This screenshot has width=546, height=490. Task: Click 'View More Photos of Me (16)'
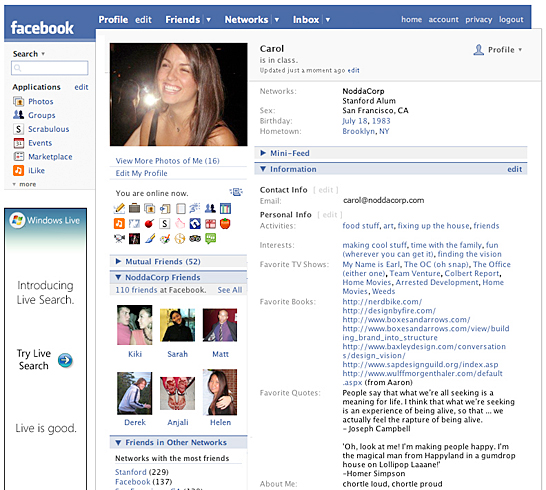click(167, 161)
